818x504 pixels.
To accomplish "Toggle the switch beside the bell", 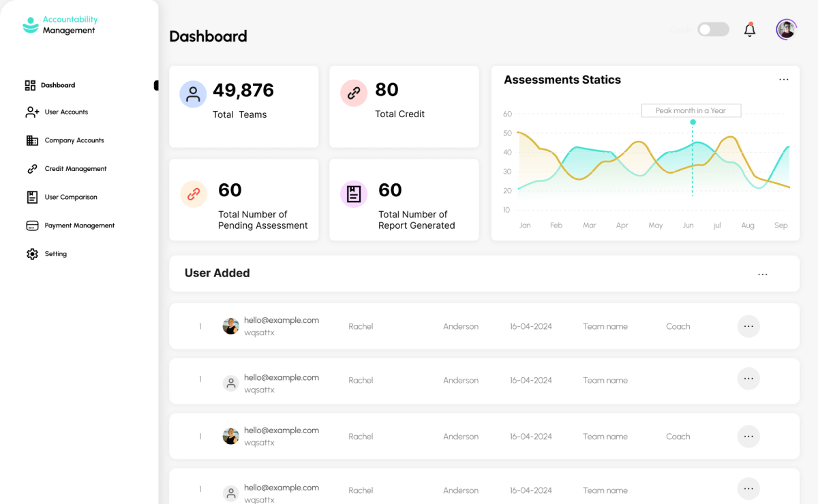I will 713,29.
